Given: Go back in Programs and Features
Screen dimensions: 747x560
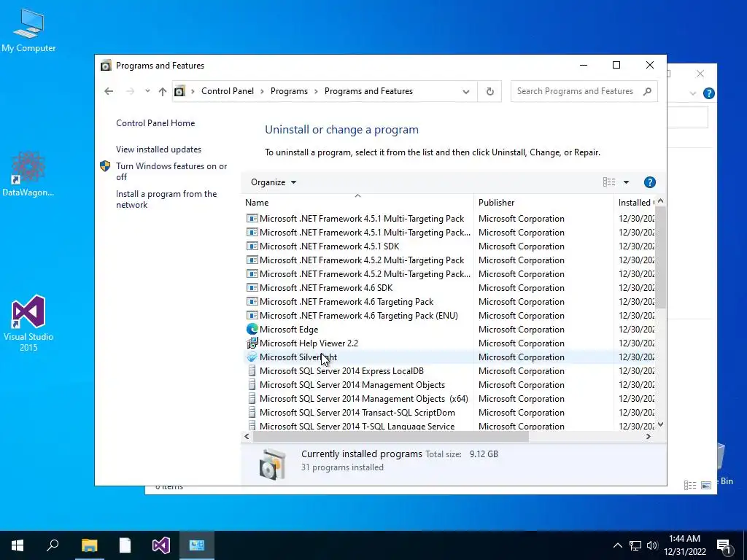Looking at the screenshot, I should (x=109, y=91).
